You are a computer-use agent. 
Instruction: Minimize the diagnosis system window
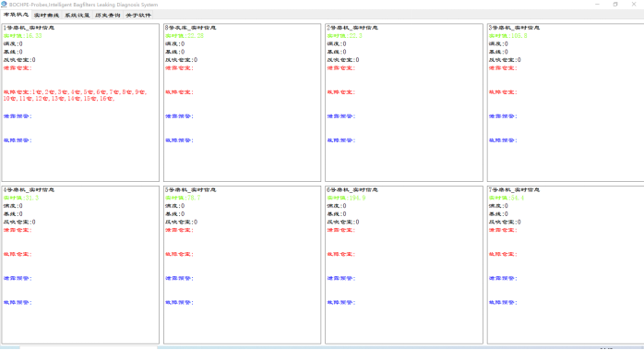pos(597,4)
